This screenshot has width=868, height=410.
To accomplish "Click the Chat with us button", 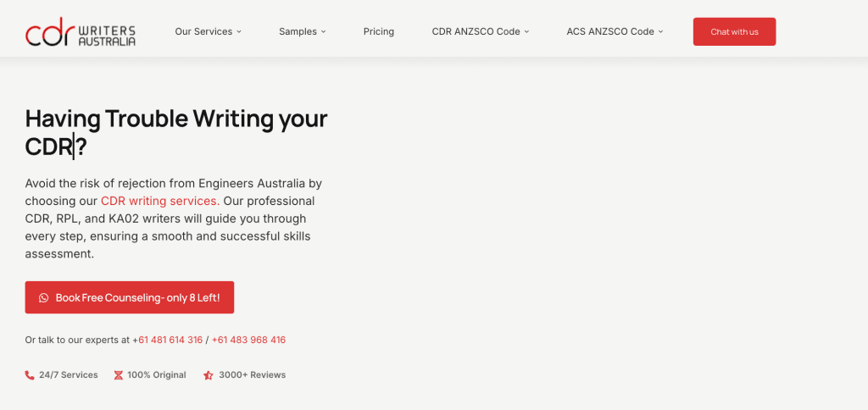I will coord(735,31).
